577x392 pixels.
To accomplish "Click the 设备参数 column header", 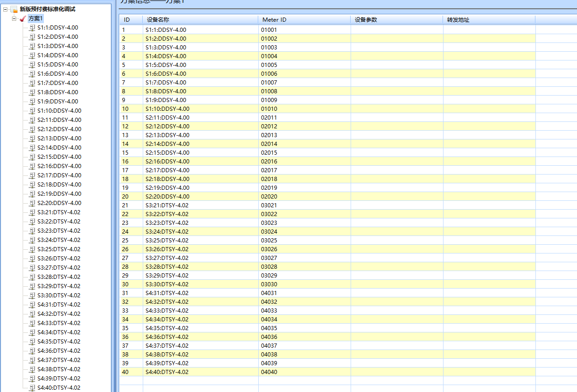I will [396, 20].
